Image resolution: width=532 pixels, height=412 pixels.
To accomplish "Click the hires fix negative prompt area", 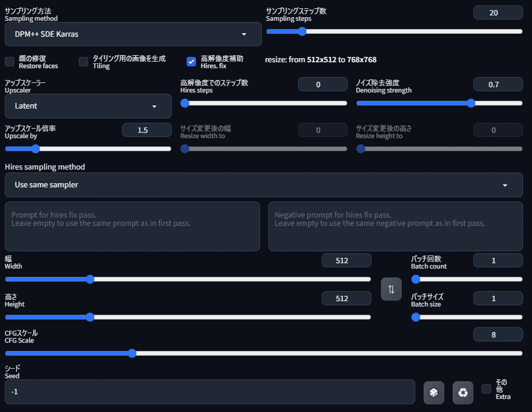I will tap(396, 226).
